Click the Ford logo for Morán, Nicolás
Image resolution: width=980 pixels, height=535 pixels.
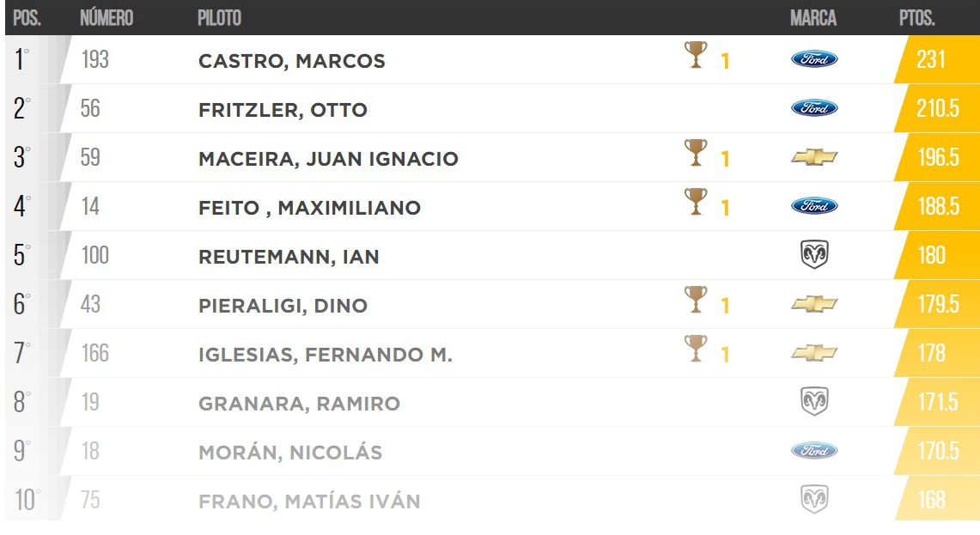pos(813,451)
